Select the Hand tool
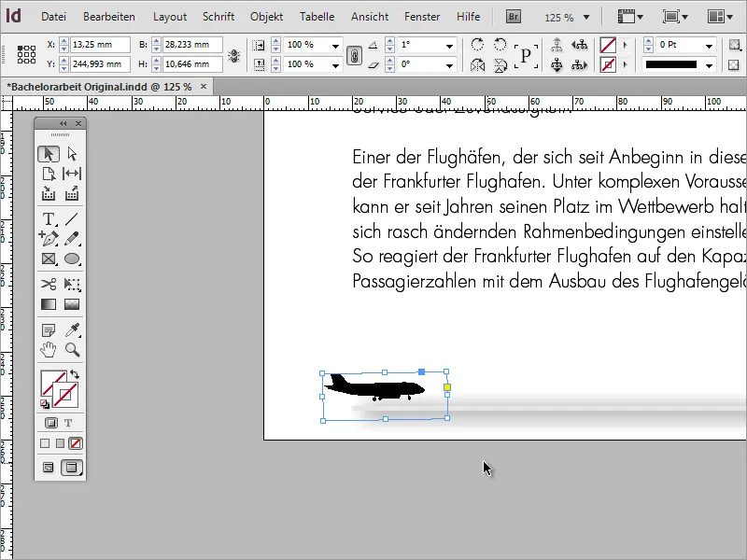 tap(49, 350)
